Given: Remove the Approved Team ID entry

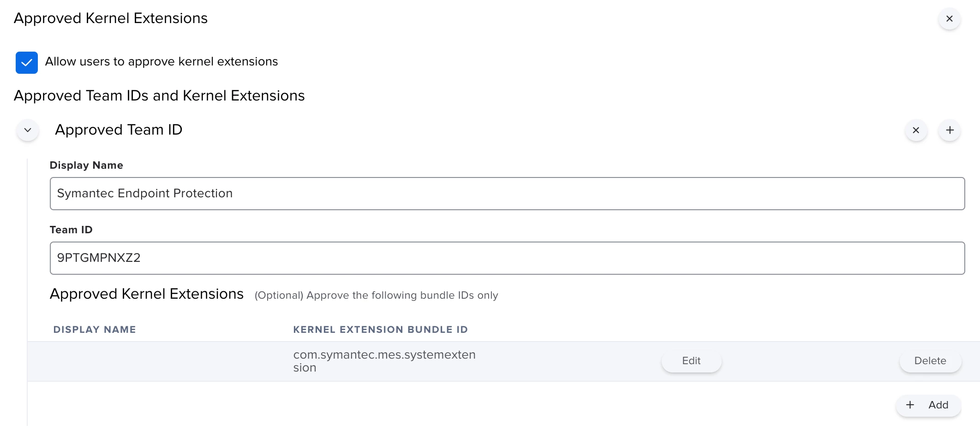Looking at the screenshot, I should (916, 130).
